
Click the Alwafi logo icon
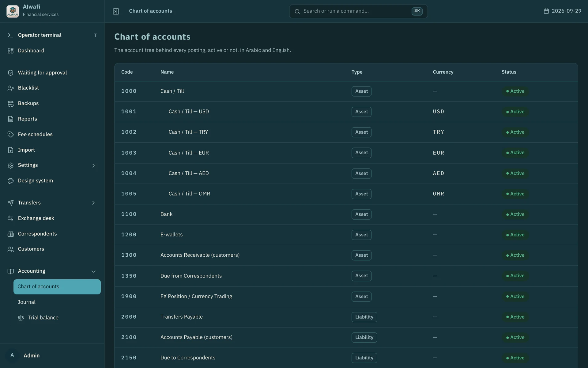click(x=13, y=11)
